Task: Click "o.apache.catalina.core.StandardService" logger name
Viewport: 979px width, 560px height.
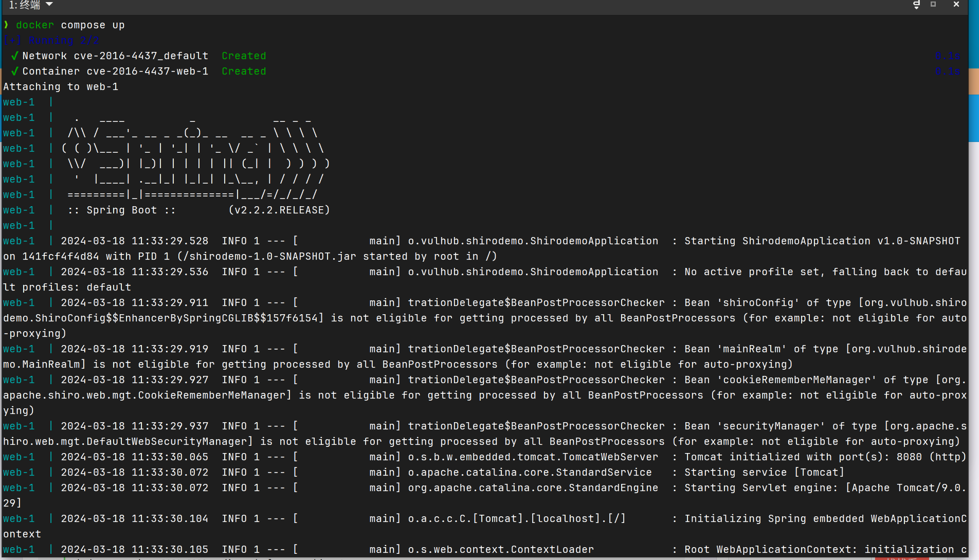Action: click(x=530, y=473)
